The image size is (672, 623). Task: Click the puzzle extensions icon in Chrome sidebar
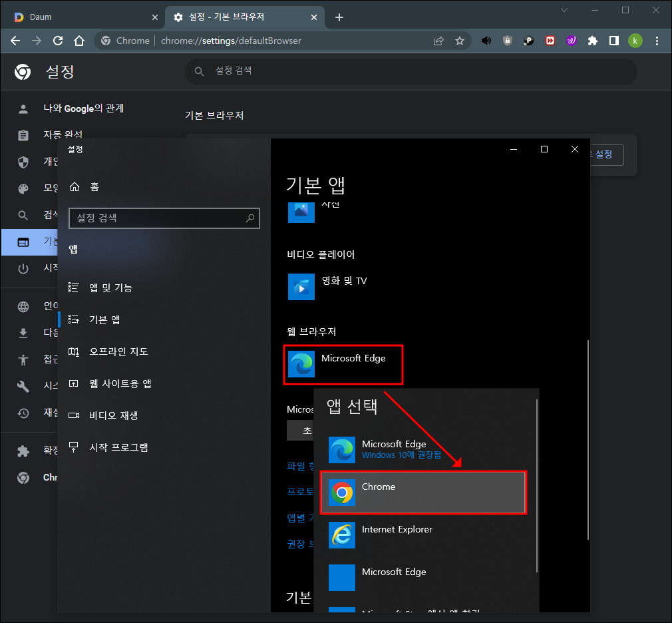pos(23,451)
